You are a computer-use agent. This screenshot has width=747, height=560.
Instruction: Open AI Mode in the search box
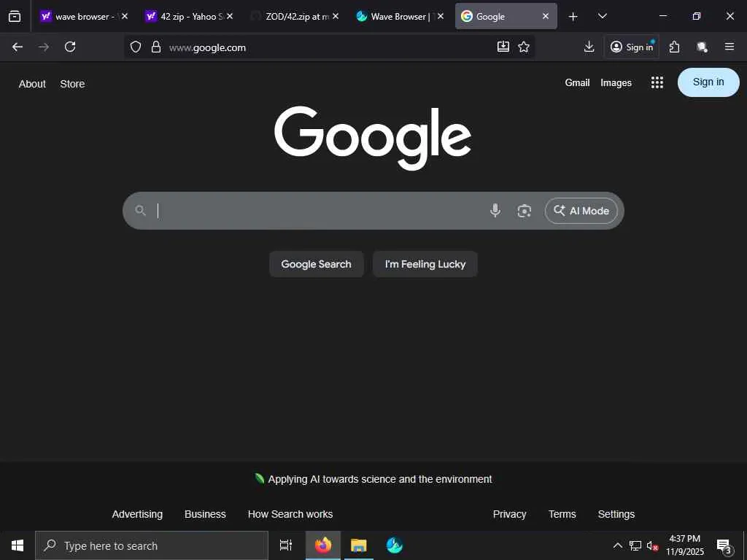[581, 211]
